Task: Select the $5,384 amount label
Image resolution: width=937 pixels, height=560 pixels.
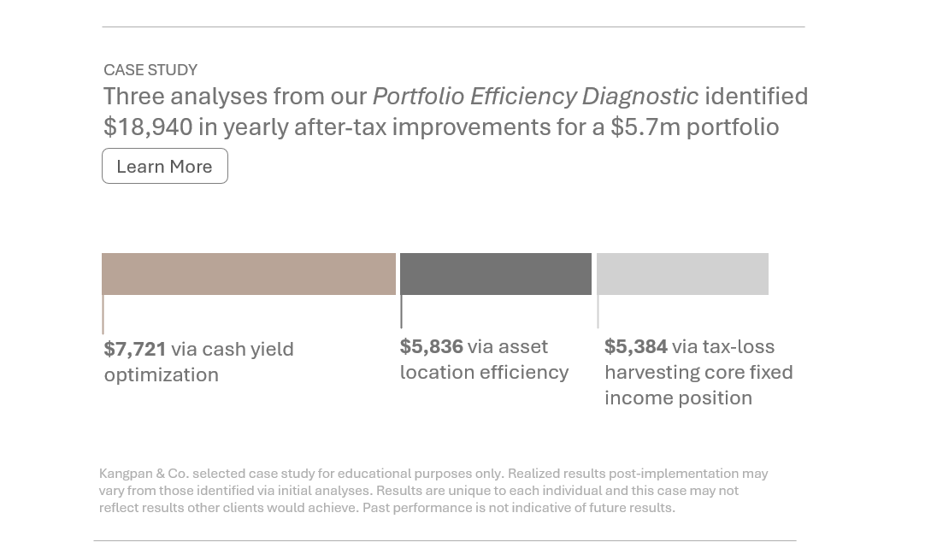Action: [x=635, y=346]
